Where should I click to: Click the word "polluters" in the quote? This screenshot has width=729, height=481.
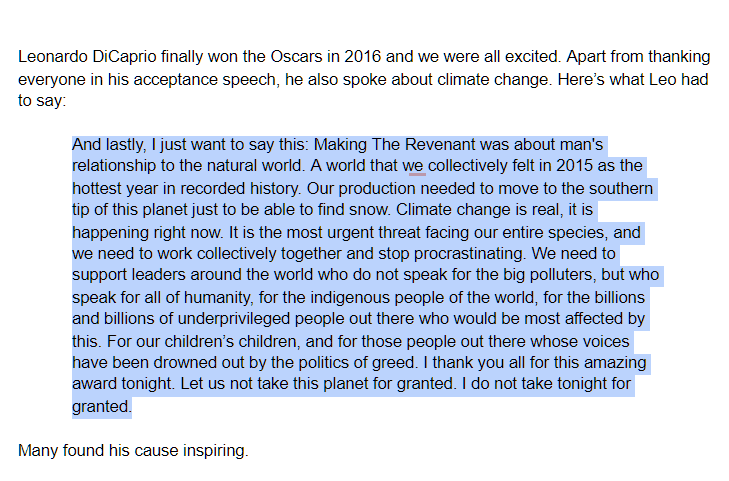pyautogui.click(x=563, y=275)
